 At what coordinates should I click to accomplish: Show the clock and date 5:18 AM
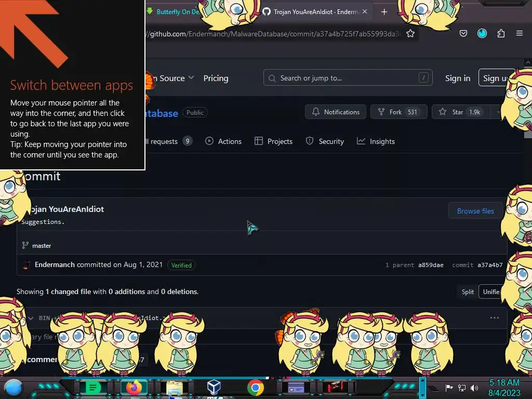504,388
